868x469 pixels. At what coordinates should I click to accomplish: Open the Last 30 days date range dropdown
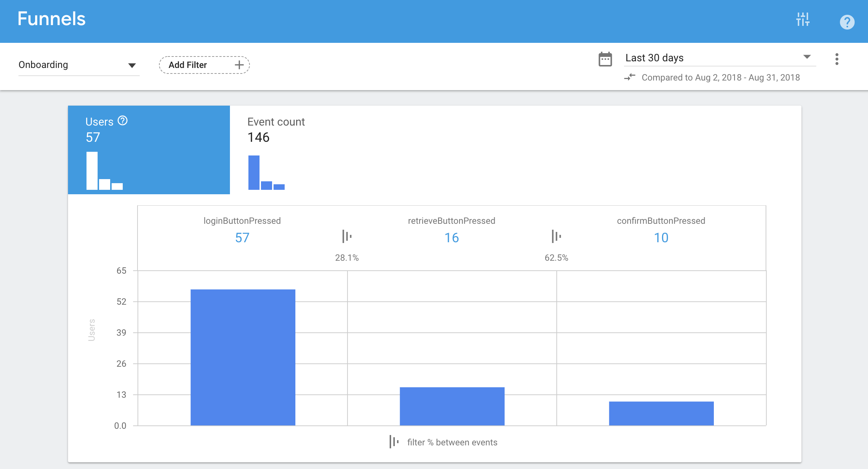tap(720, 58)
